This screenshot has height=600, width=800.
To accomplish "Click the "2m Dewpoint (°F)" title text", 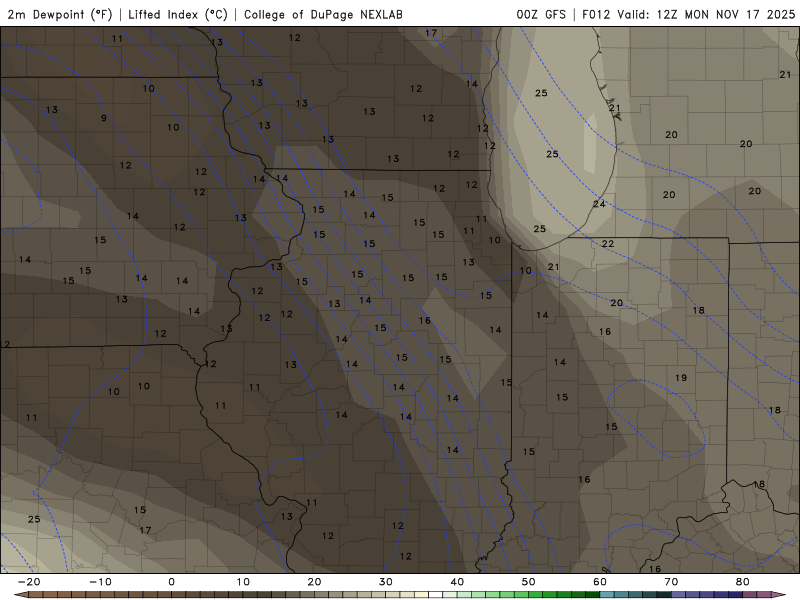I will click(60, 14).
